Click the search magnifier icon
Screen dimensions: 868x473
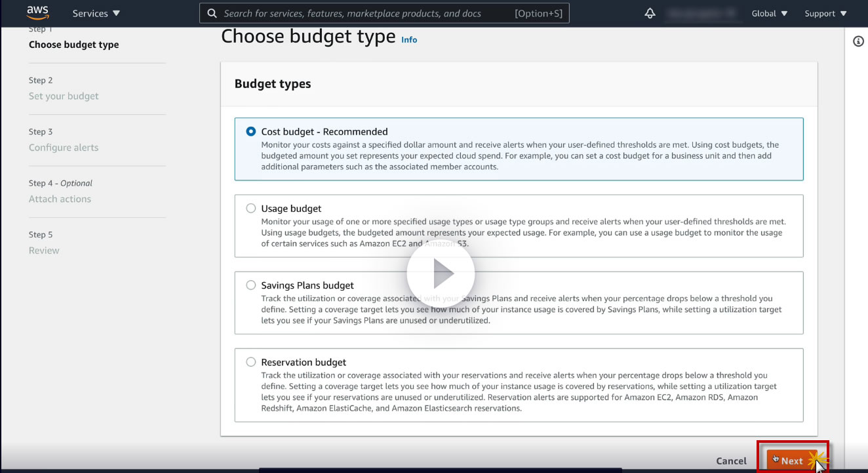click(x=212, y=13)
